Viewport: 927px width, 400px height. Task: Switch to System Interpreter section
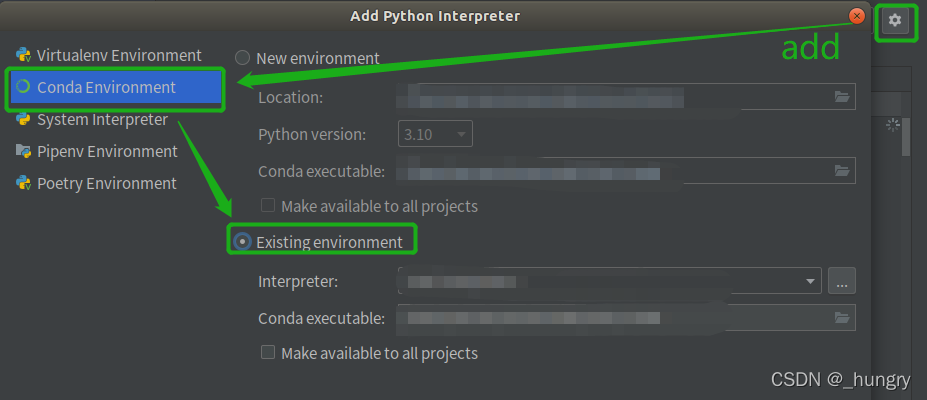click(x=102, y=119)
